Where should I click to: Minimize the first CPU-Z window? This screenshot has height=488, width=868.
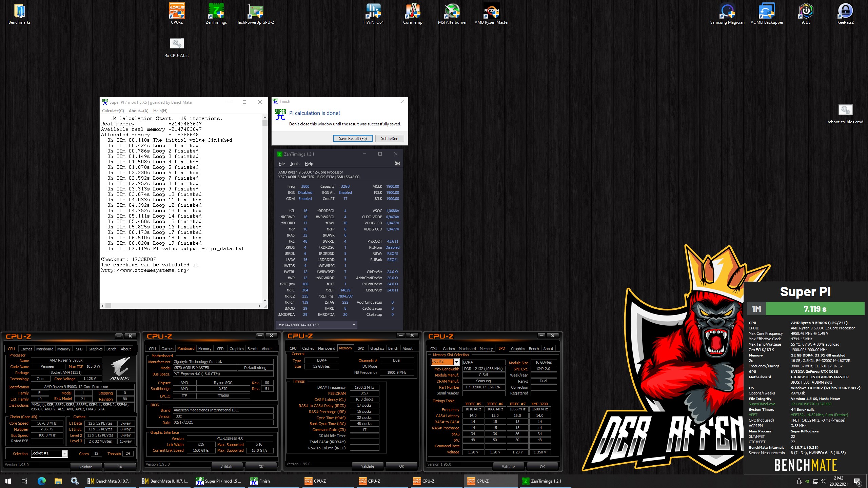coord(119,335)
